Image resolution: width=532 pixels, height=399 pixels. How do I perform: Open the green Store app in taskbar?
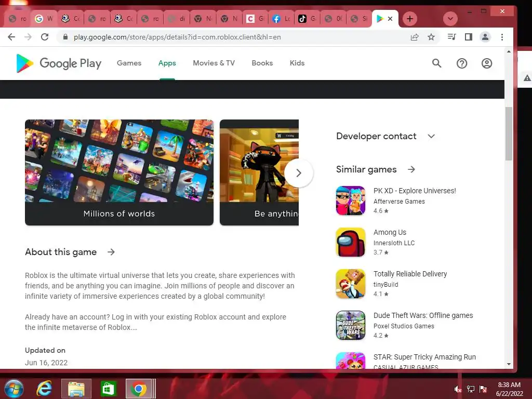click(108, 389)
